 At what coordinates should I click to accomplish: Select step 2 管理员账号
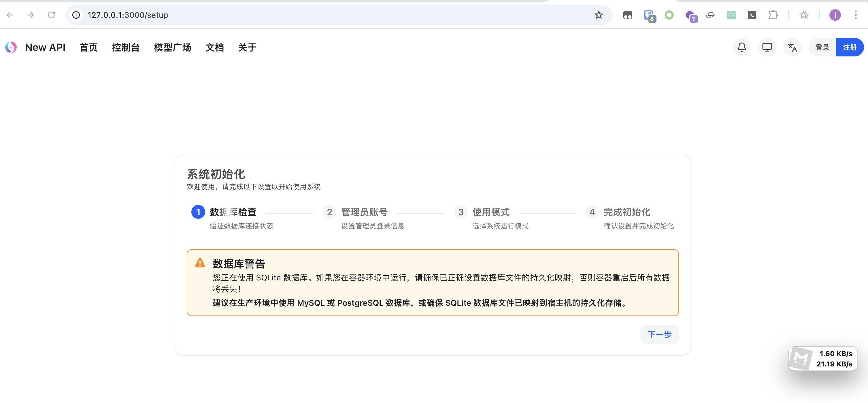364,217
